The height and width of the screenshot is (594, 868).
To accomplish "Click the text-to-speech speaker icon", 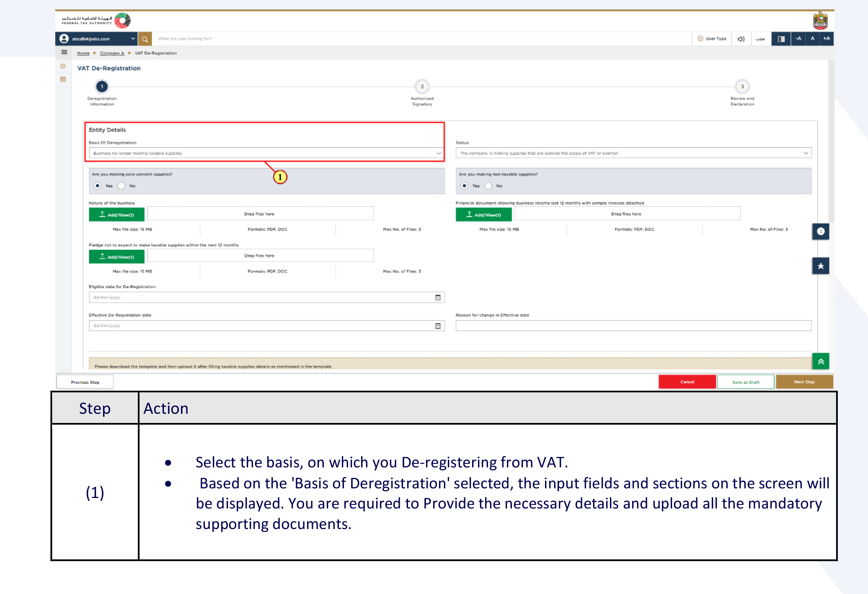I will [x=741, y=39].
